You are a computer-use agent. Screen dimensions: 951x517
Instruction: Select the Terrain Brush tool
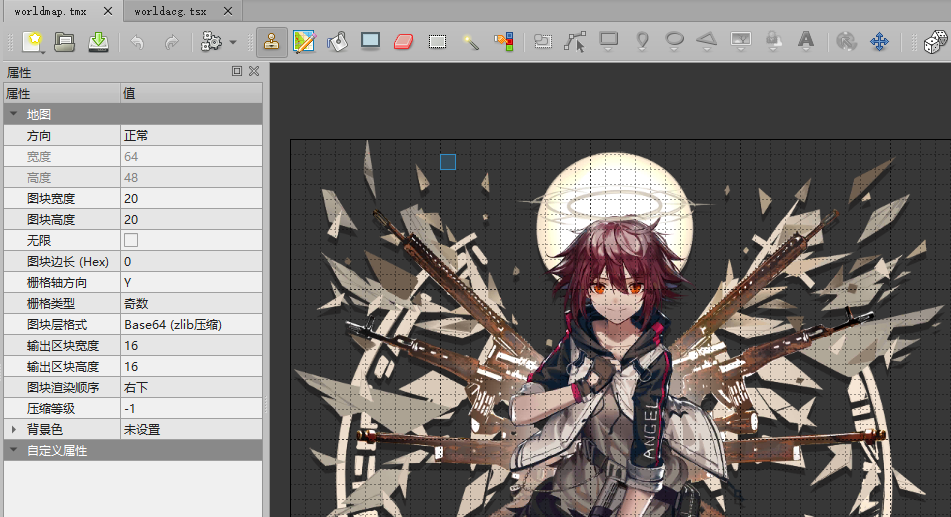coord(304,42)
